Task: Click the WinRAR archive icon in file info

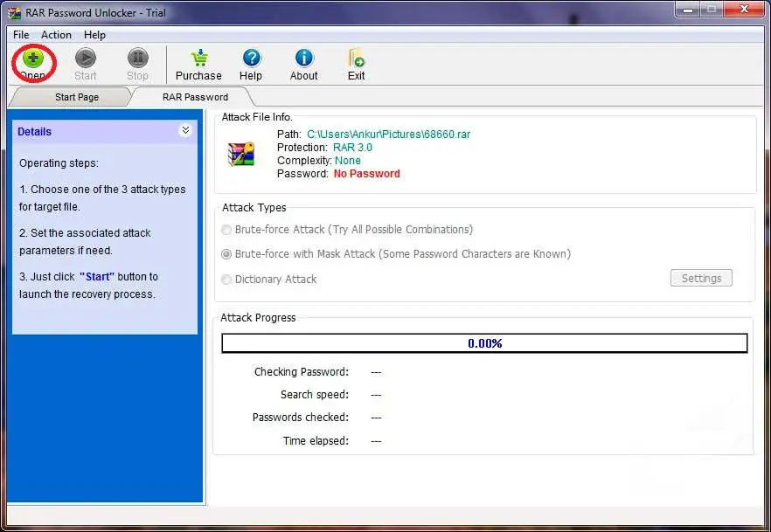Action: tap(241, 154)
